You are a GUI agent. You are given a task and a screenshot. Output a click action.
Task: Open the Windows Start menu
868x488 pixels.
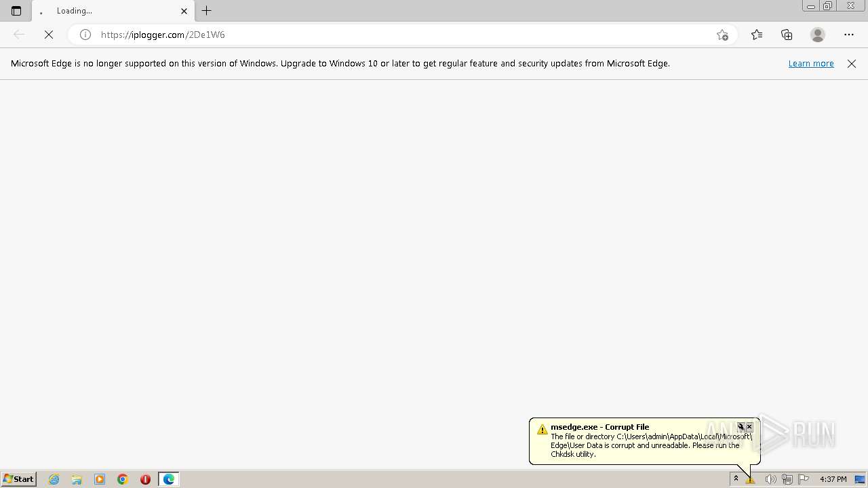19,479
